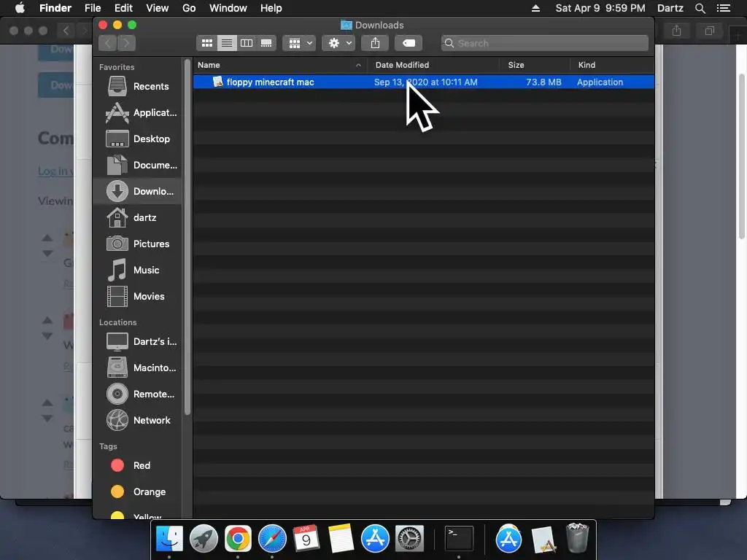Screen dimensions: 747x560
Task: Open the Apple menu
Action: click(x=20, y=8)
